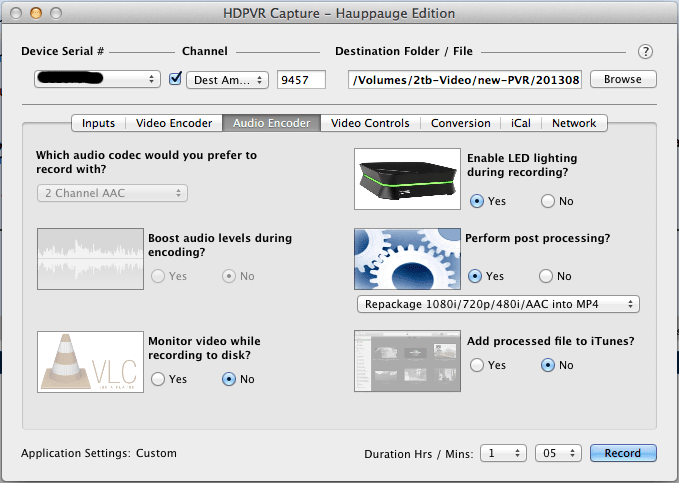Select No for LED lighting during recording

click(548, 201)
